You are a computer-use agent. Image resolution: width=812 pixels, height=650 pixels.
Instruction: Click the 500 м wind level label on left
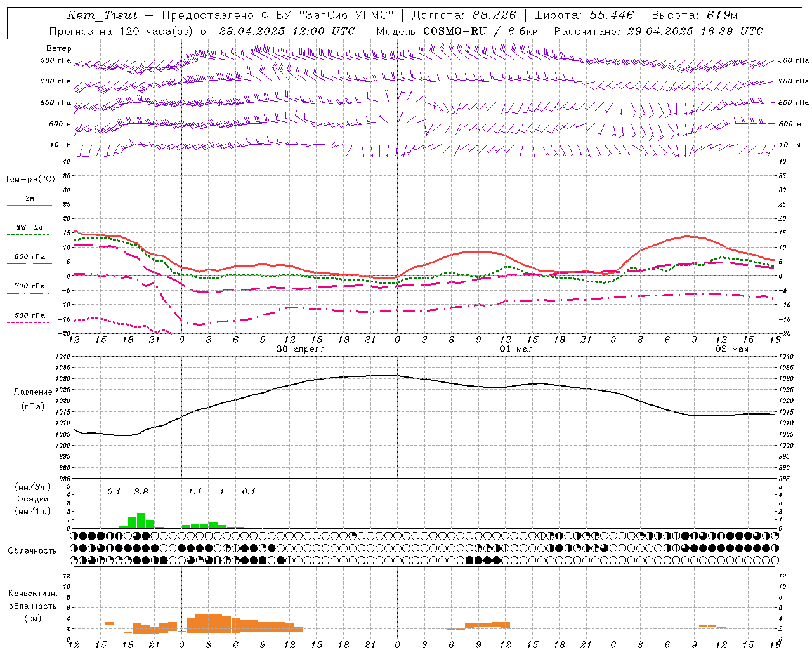(x=60, y=124)
